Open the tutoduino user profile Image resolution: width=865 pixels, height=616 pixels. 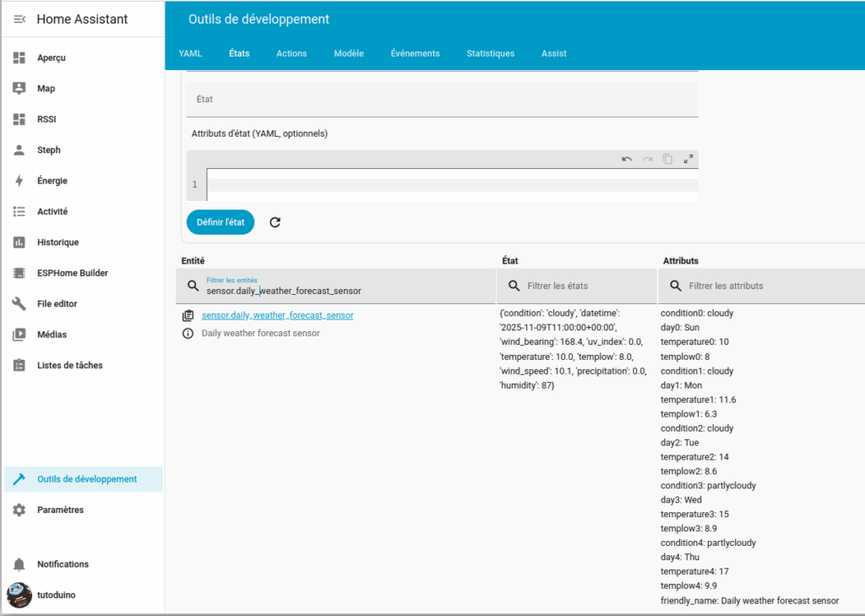point(56,595)
